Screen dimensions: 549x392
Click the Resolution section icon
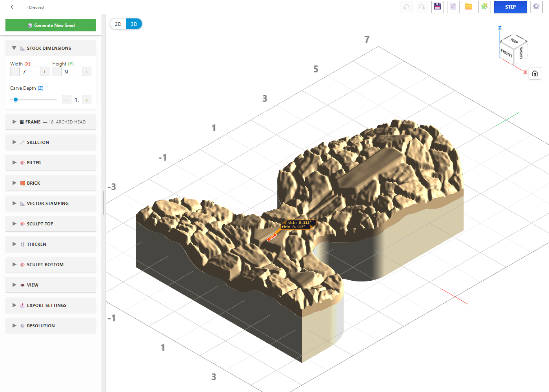(22, 326)
